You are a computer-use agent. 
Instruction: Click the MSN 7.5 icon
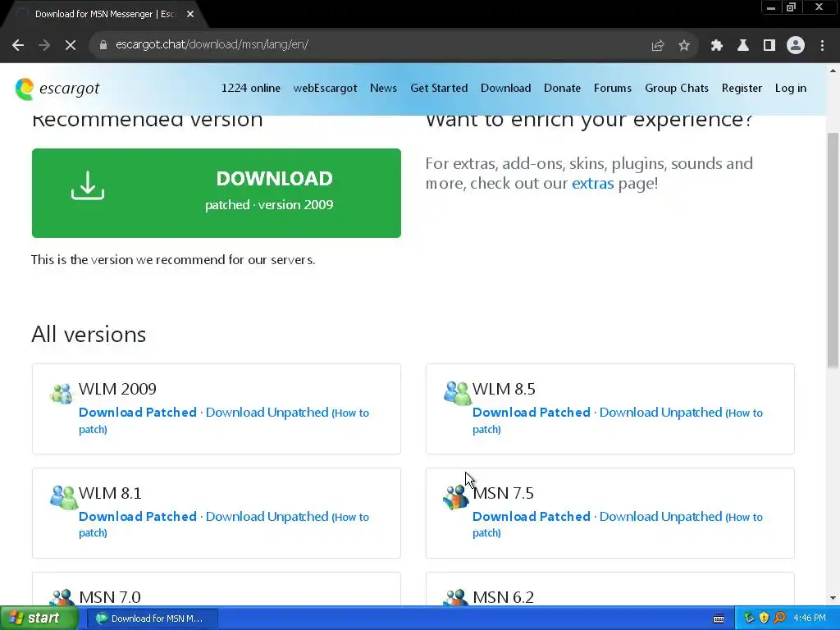455,497
